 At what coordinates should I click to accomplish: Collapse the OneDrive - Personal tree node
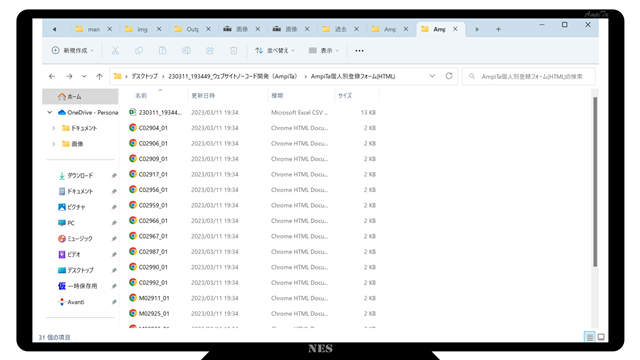[x=50, y=112]
